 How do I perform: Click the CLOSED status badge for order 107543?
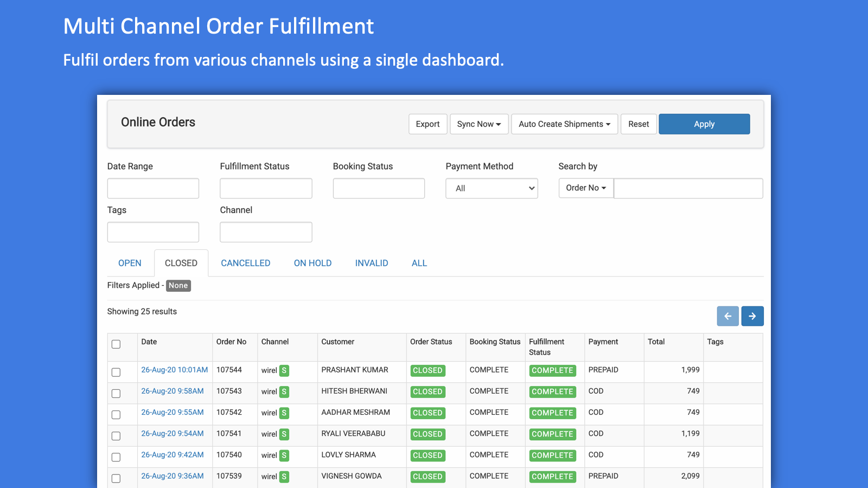click(x=427, y=391)
